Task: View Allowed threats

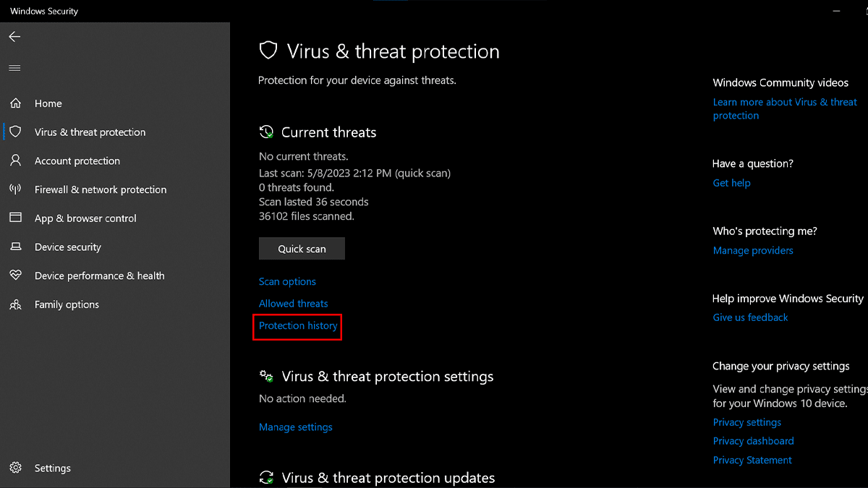Action: click(x=293, y=304)
